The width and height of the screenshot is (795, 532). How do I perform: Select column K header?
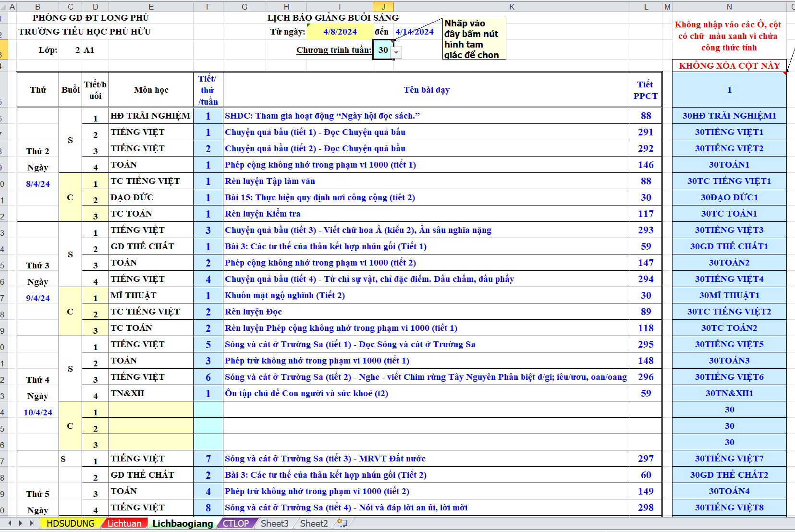click(512, 7)
